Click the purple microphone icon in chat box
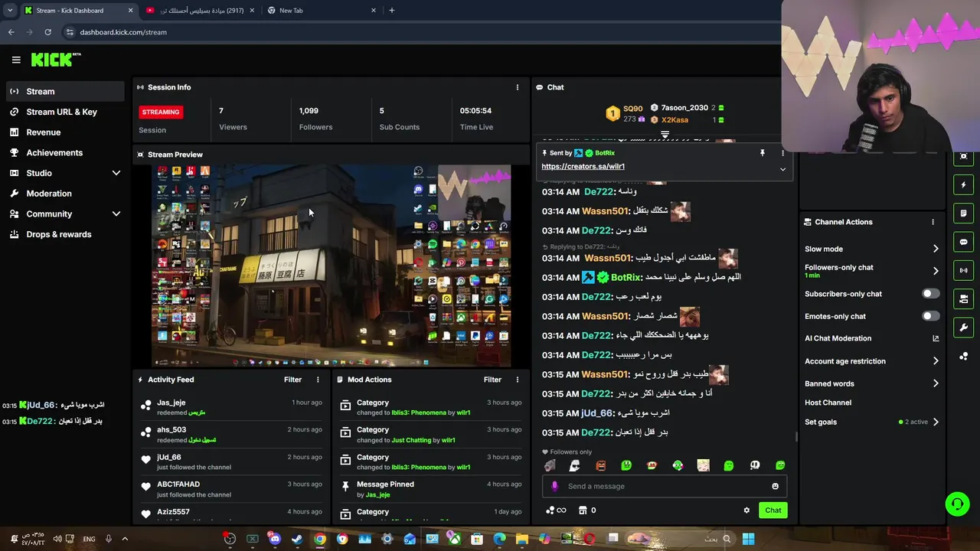This screenshot has width=980, height=551. coord(554,486)
